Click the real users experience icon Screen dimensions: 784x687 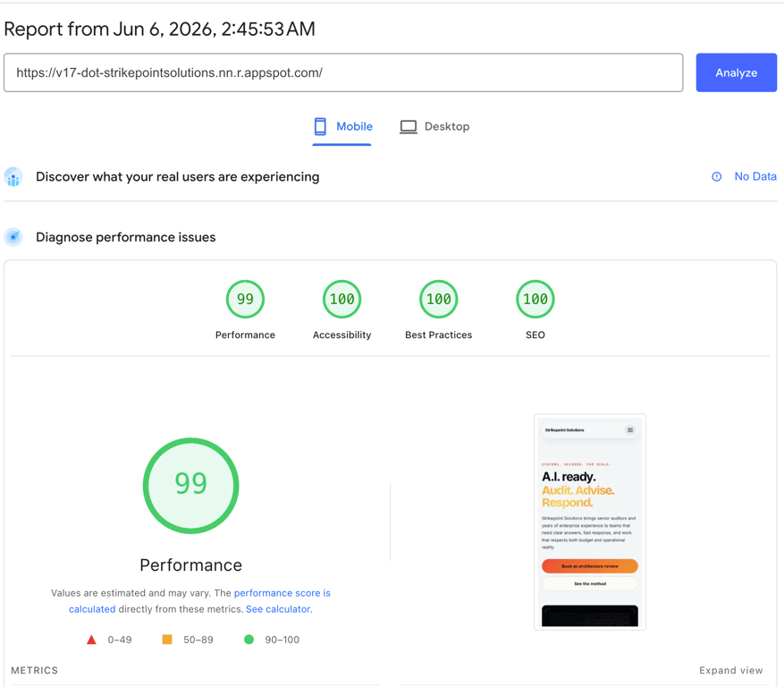(13, 177)
